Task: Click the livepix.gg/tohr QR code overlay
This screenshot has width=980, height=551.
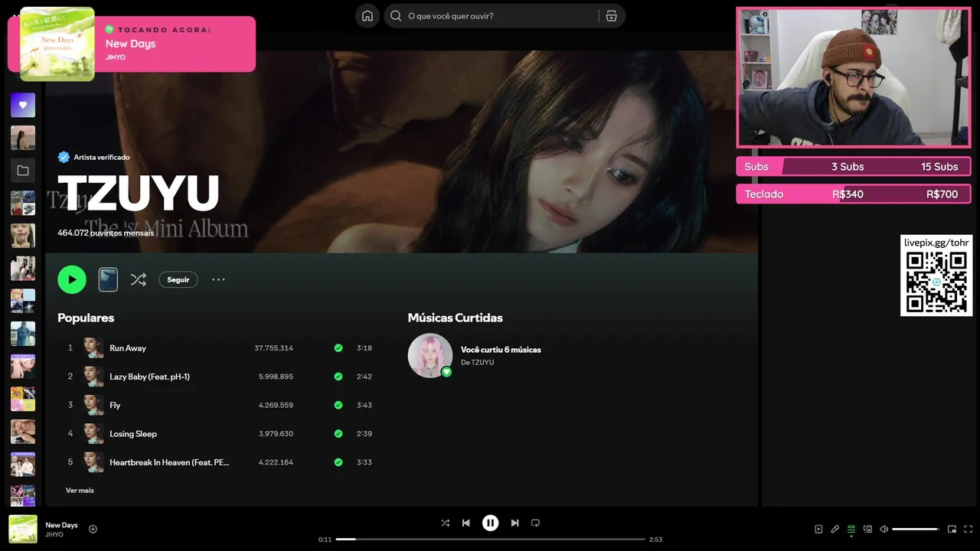Action: tap(936, 275)
